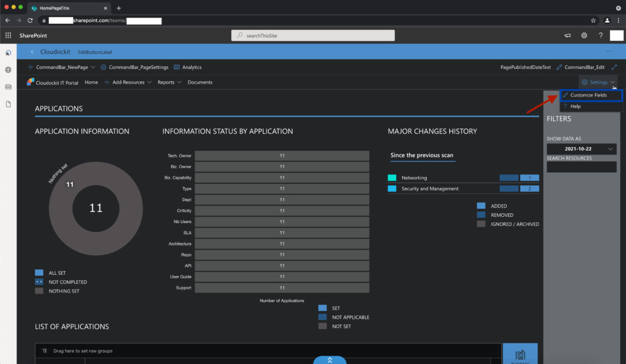Open the browser three-dot menu

[619, 20]
